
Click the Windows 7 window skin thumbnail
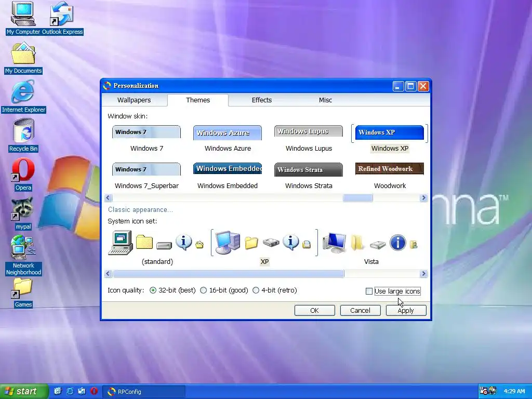coord(146,132)
